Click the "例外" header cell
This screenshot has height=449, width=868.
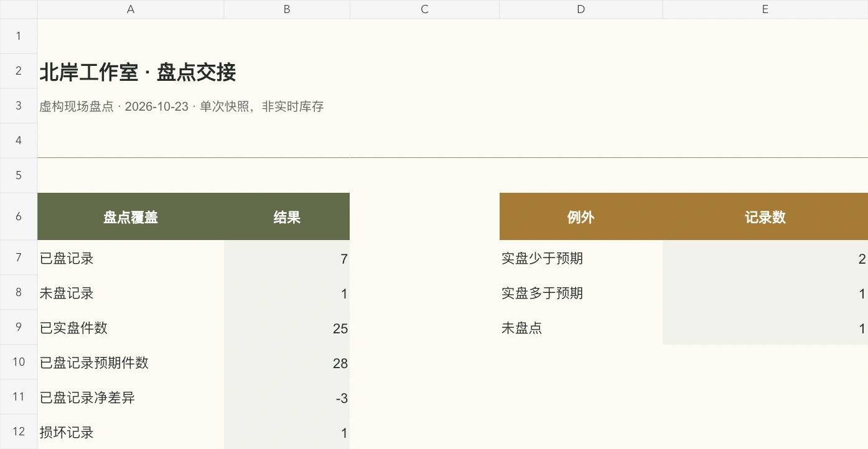[x=581, y=216]
